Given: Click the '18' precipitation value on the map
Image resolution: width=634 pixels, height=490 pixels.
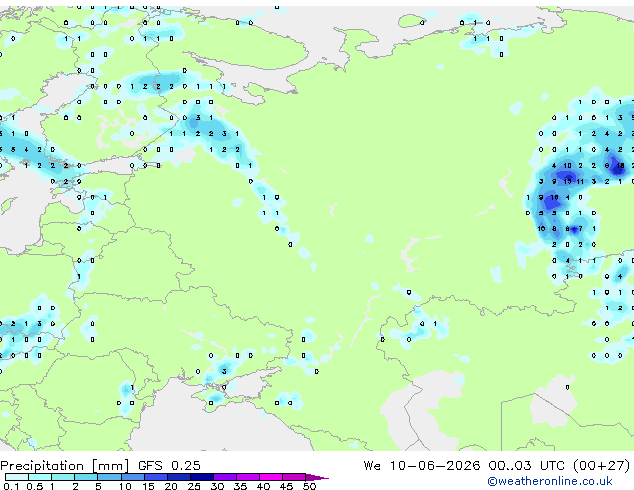Looking at the screenshot, I should [x=620, y=165].
